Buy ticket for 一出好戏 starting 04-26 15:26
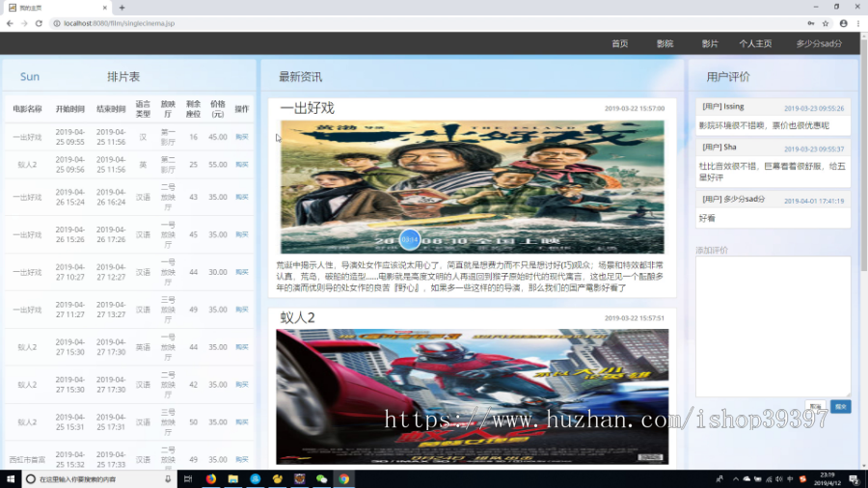This screenshot has width=868, height=488. pyautogui.click(x=242, y=234)
